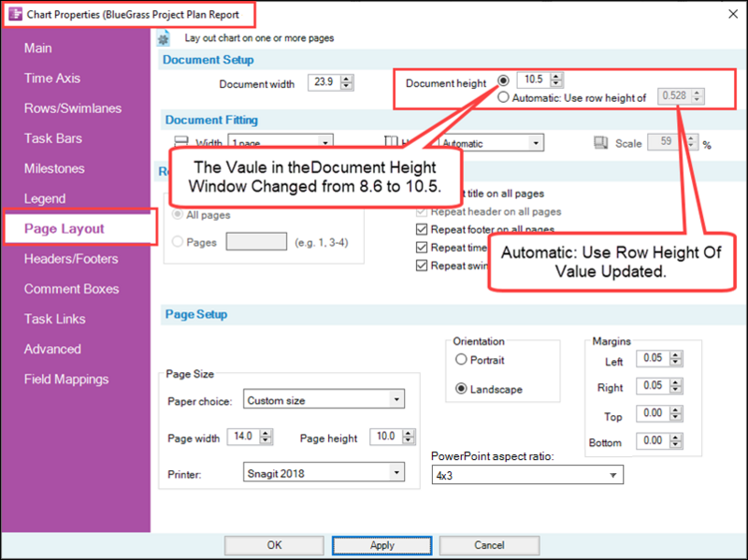Adjust the Scale percentage spinner
The width and height of the screenshot is (748, 560).
point(690,142)
